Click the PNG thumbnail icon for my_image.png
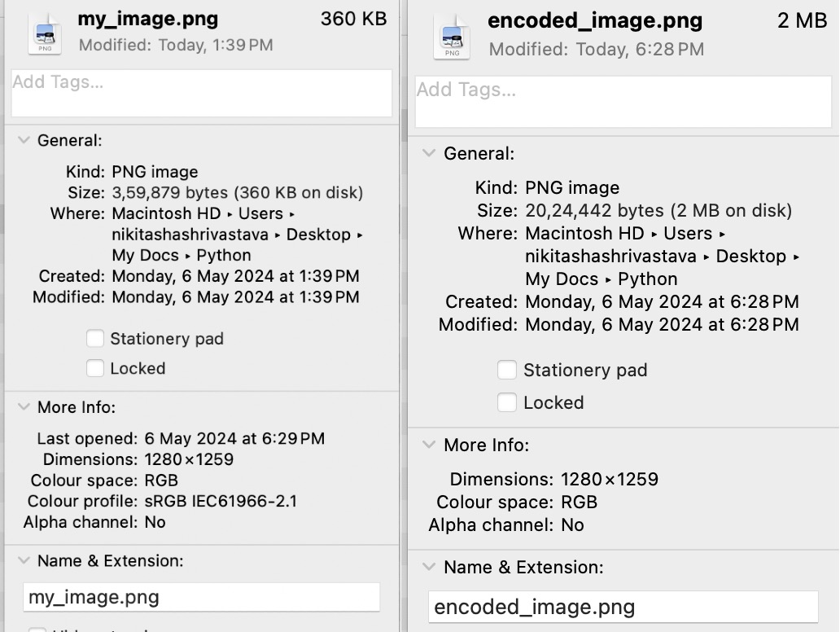The image size is (840, 632). 45,32
